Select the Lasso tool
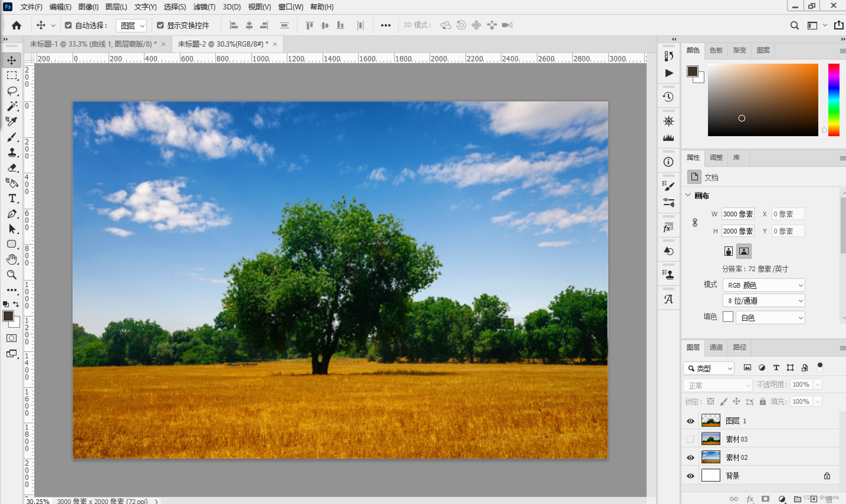The image size is (846, 504). [x=12, y=91]
